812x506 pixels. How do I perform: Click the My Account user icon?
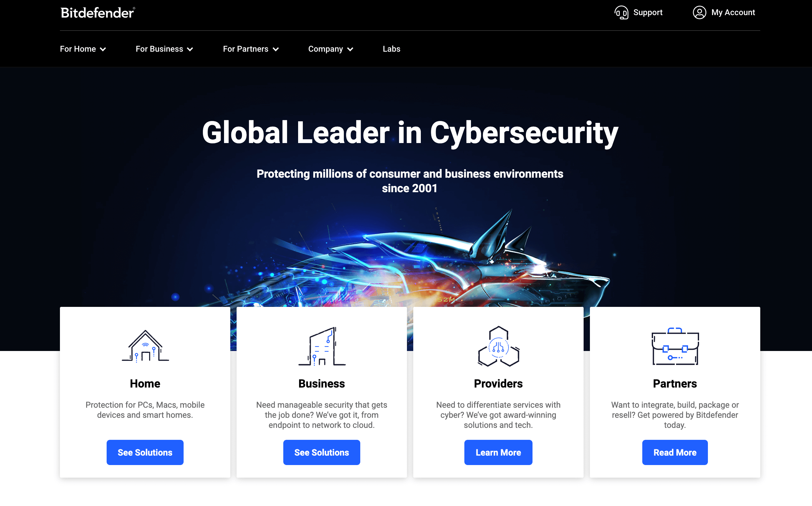(x=699, y=13)
